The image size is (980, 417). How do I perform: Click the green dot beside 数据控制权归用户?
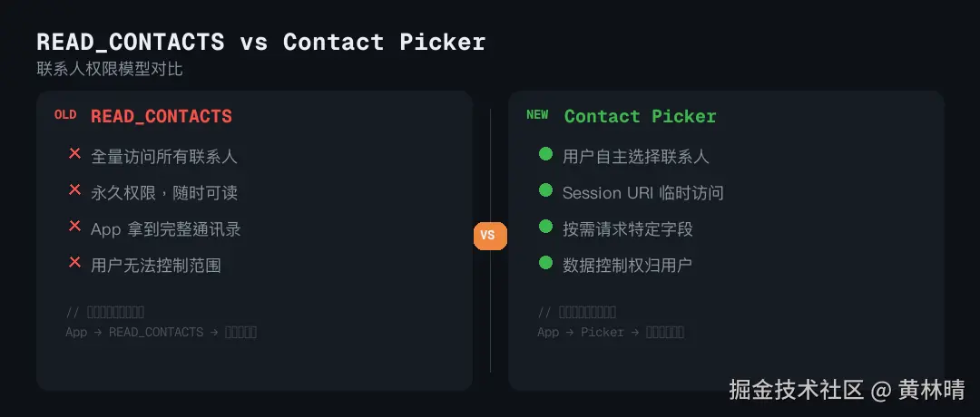545,263
